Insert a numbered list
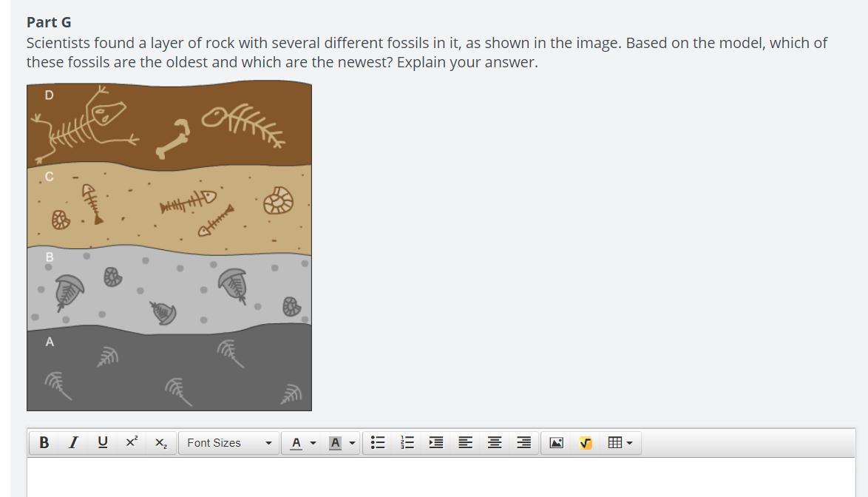Screen dimensions: 868x497 [407, 443]
